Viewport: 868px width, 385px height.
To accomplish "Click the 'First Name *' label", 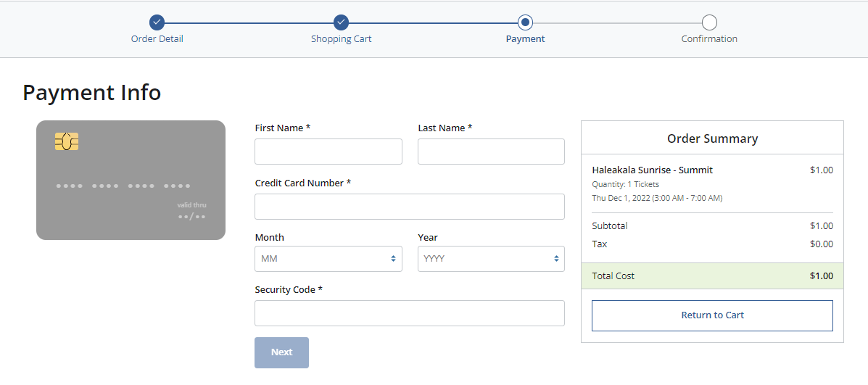I will pyautogui.click(x=282, y=128).
